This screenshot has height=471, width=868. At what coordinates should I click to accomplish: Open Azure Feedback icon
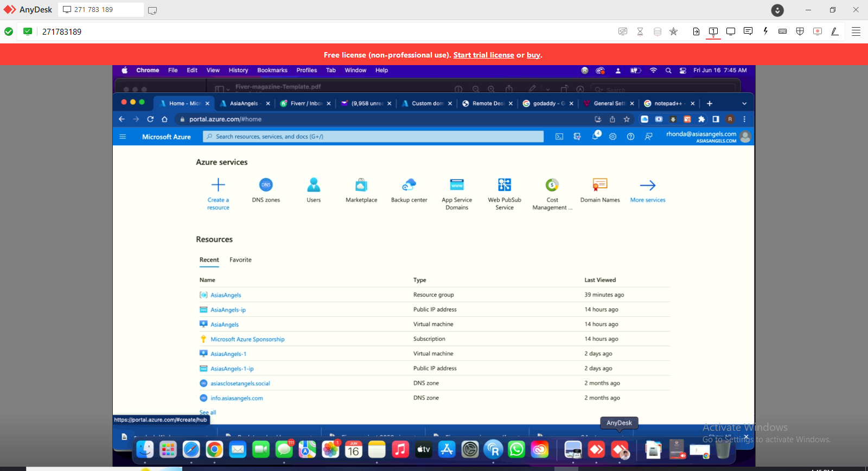coord(648,137)
